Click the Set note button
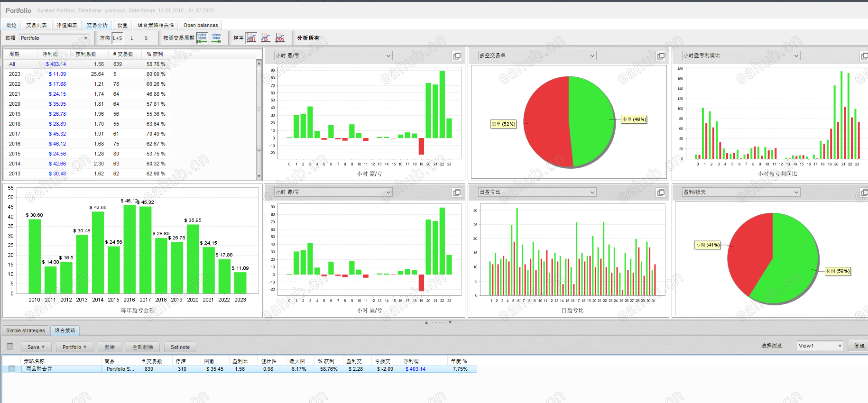 coord(180,347)
